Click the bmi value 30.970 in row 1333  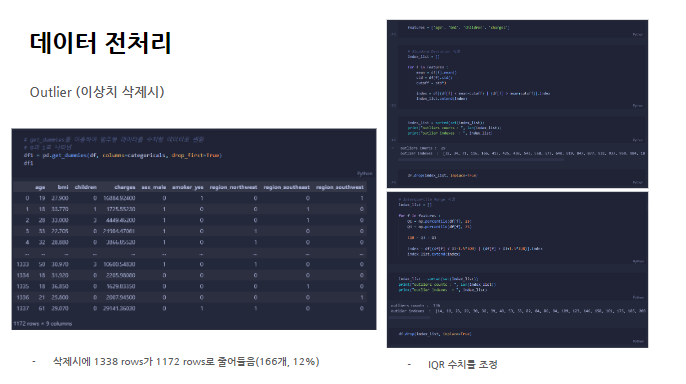(x=60, y=265)
